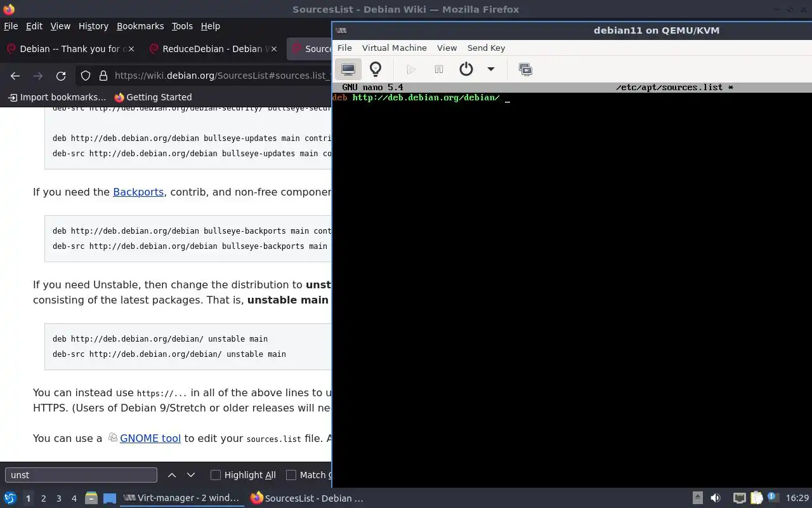Click inside the nano terminal console
The height and width of the screenshot is (508, 812).
[x=572, y=286]
